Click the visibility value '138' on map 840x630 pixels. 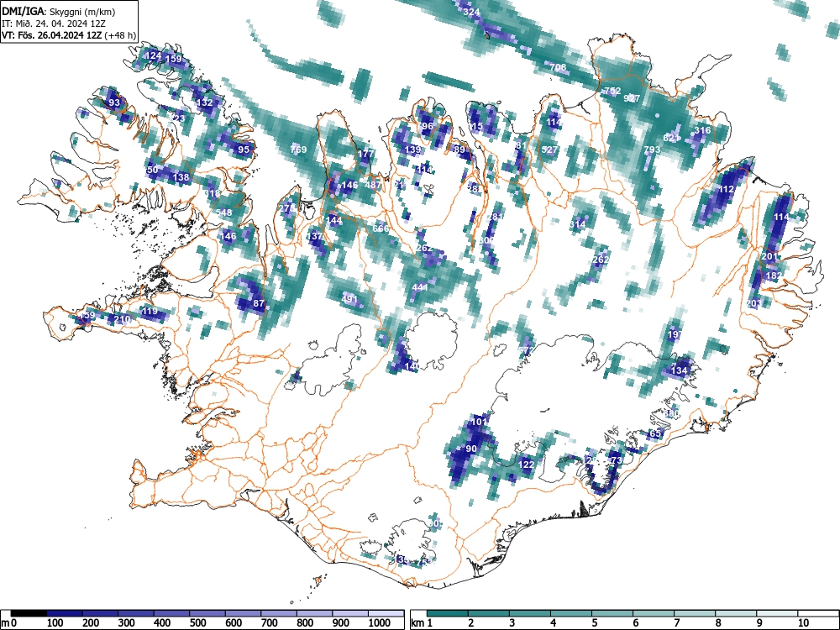click(181, 177)
